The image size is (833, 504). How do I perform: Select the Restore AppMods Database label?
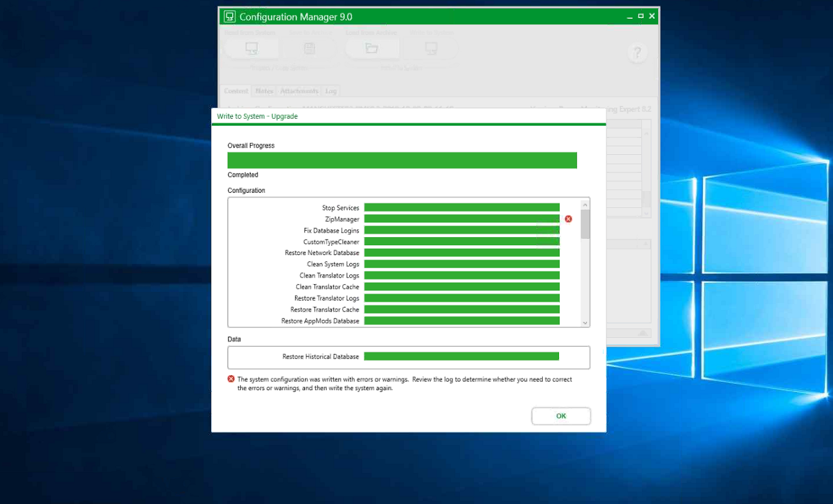(x=320, y=321)
